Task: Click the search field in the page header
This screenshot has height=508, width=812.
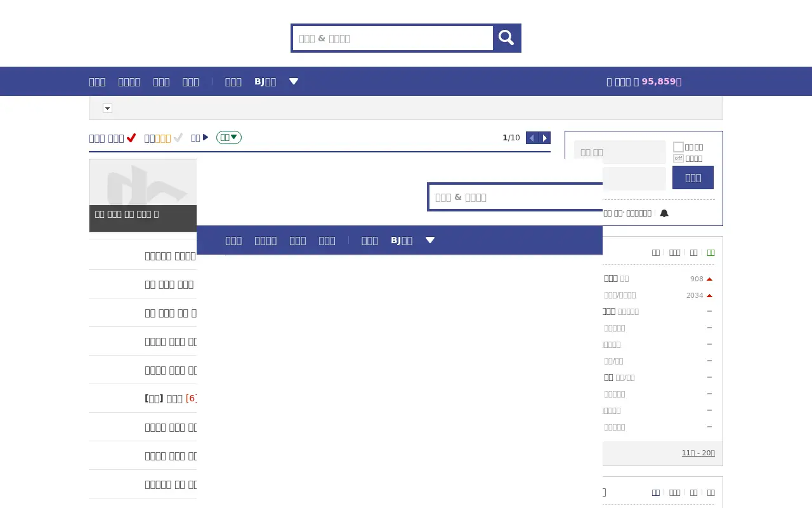Action: (x=393, y=38)
